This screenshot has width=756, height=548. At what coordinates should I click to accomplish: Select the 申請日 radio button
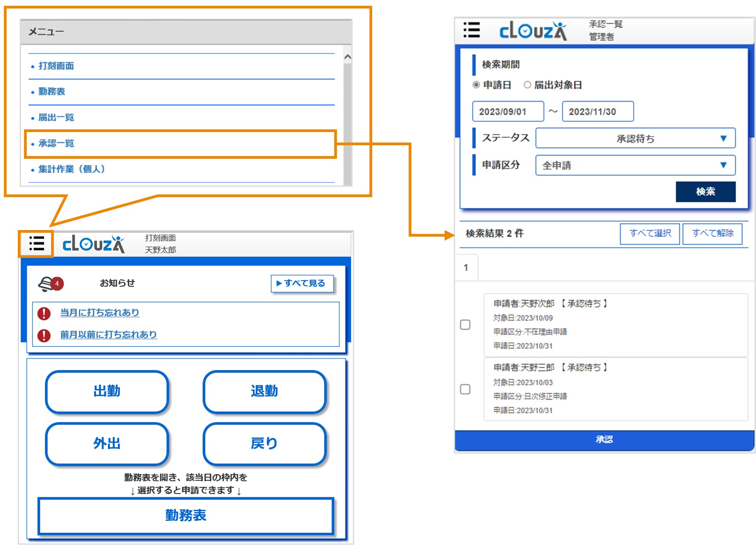(476, 85)
